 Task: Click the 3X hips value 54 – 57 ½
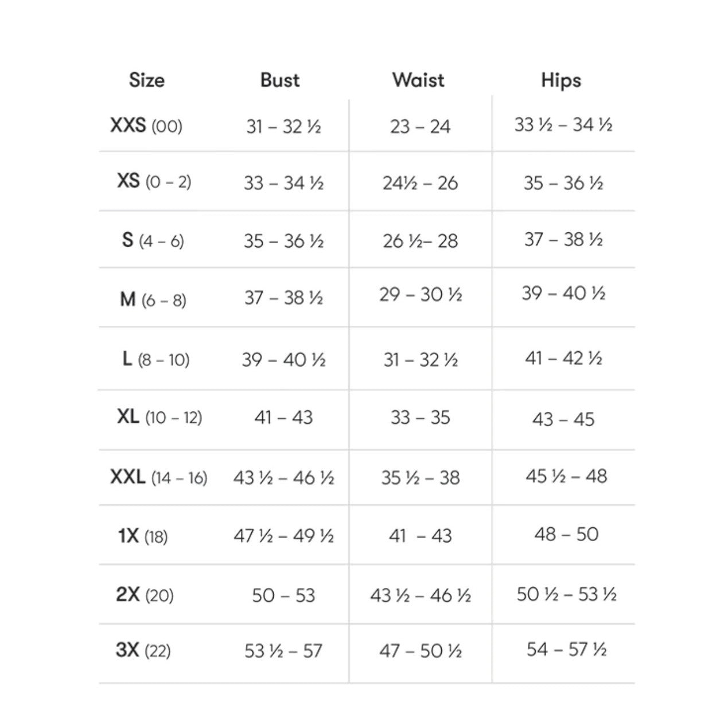click(x=566, y=649)
